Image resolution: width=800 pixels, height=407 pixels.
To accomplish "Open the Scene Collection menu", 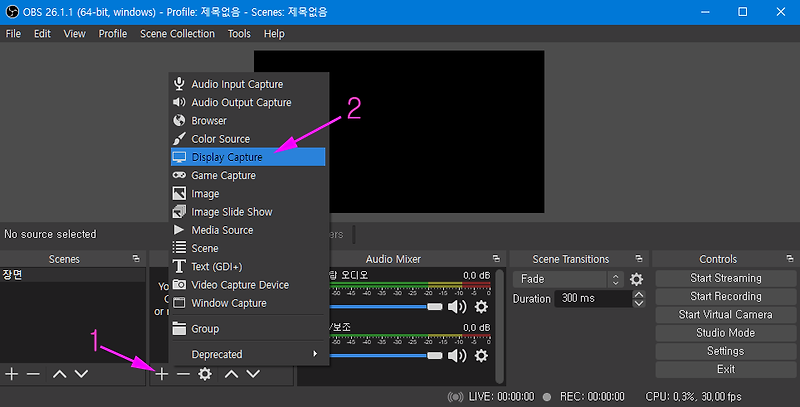I will pyautogui.click(x=178, y=34).
